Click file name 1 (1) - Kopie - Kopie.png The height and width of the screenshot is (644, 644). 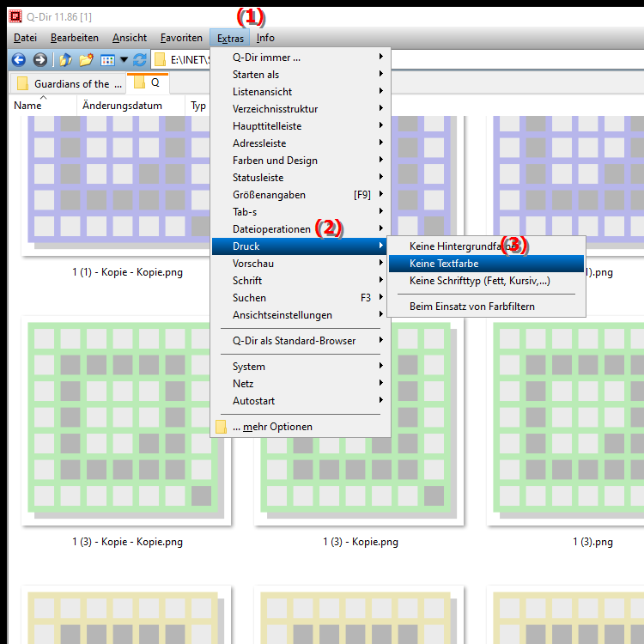(x=127, y=272)
